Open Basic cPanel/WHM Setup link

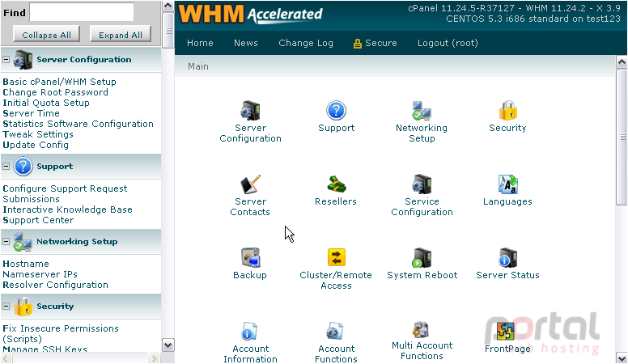coord(59,82)
